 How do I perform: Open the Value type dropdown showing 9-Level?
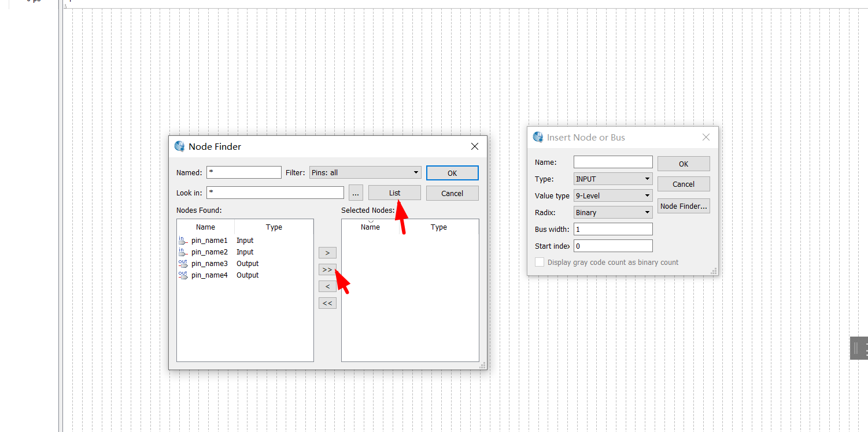(x=613, y=195)
